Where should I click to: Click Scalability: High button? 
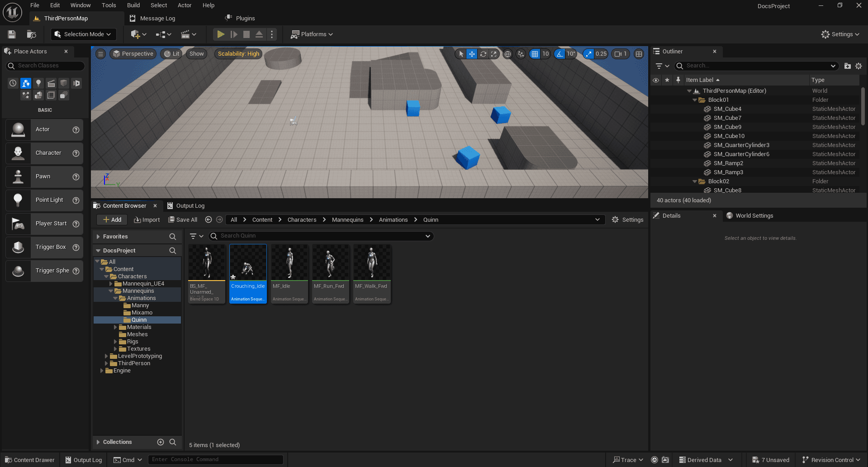238,54
